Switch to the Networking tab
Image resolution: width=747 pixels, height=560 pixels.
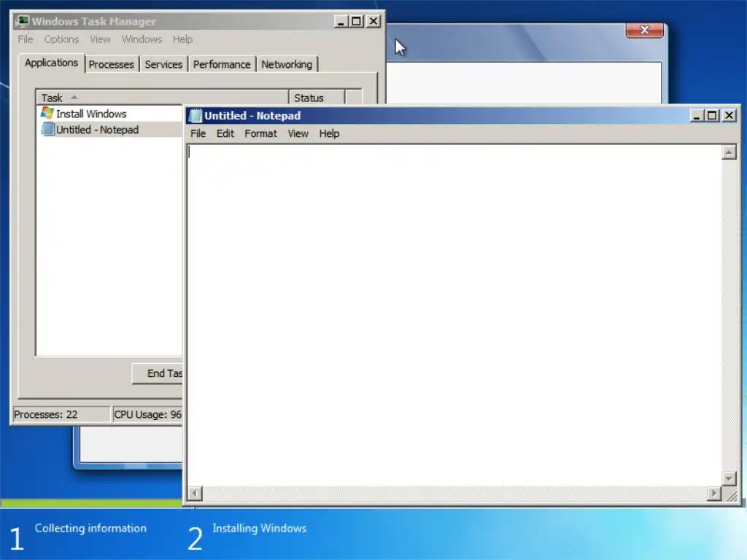pyautogui.click(x=287, y=64)
